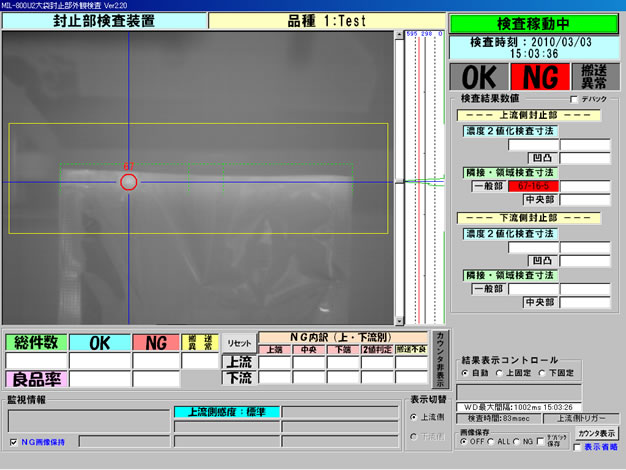Choose the 上流側 display radio button
Image resolution: width=626 pixels, height=470 pixels.
[x=415, y=416]
